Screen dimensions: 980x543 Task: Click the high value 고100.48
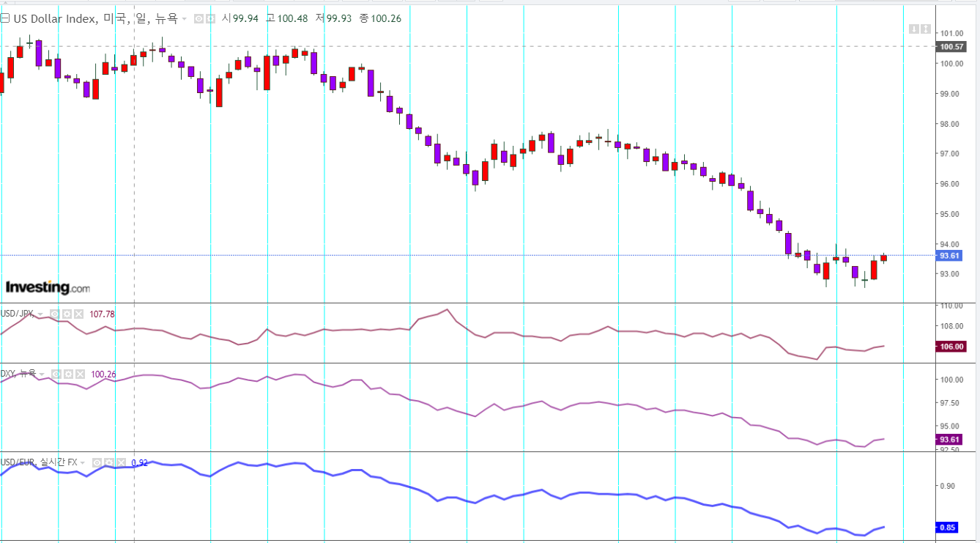click(x=286, y=19)
